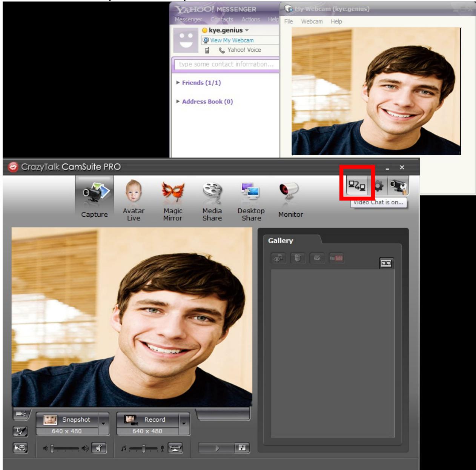The image size is (476, 470).
Task: Click the print image icon in bottom left
Action: coord(20,448)
